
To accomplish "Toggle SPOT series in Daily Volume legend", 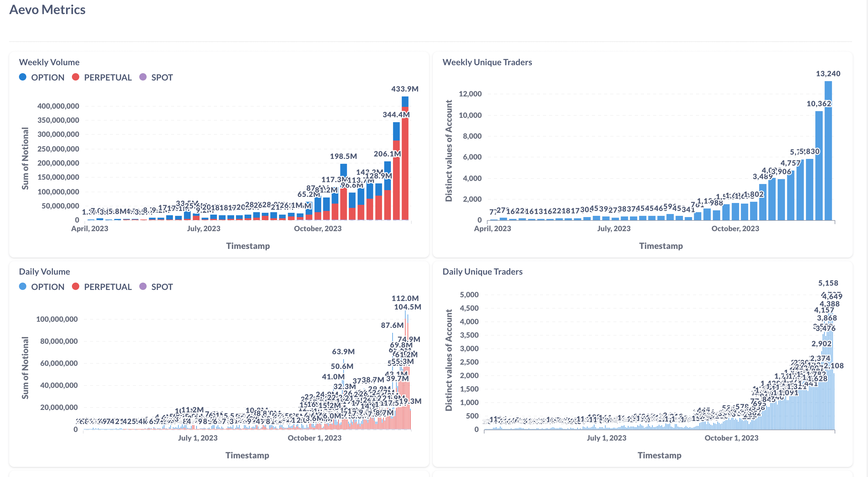I will click(x=156, y=287).
